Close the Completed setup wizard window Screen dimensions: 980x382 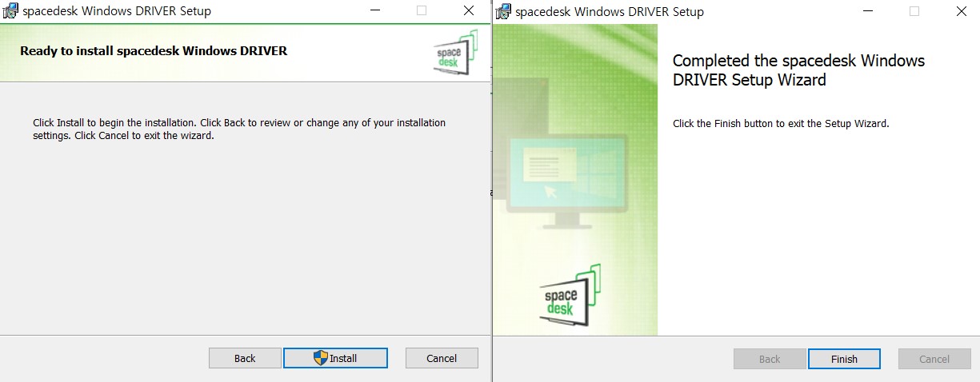pyautogui.click(x=961, y=12)
